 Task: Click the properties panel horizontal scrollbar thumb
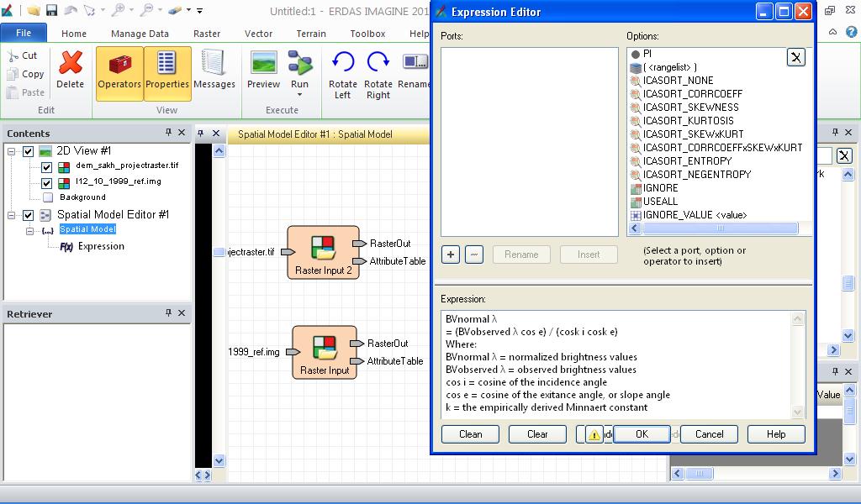tap(699, 473)
